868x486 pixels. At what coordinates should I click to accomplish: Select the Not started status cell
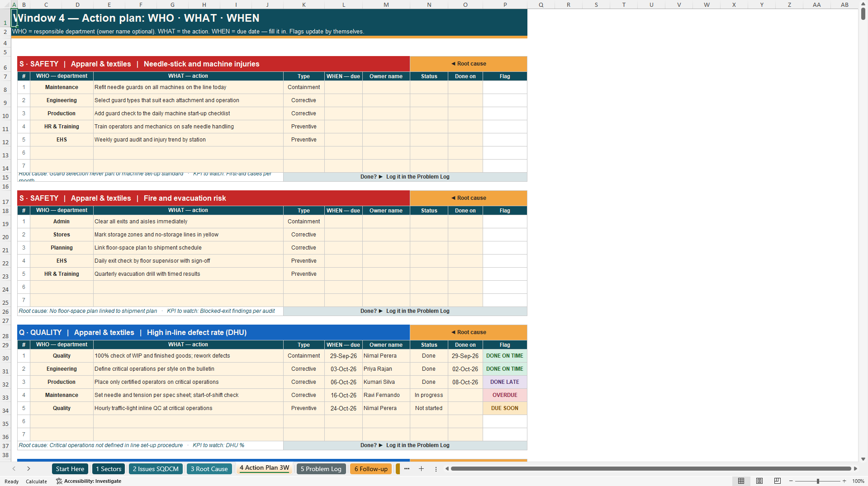[429, 408]
